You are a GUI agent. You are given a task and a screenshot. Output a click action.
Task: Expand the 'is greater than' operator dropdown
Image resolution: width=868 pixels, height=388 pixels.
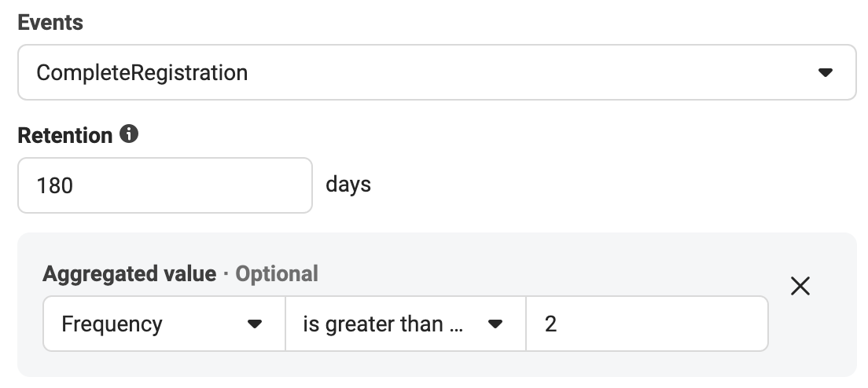pos(406,324)
